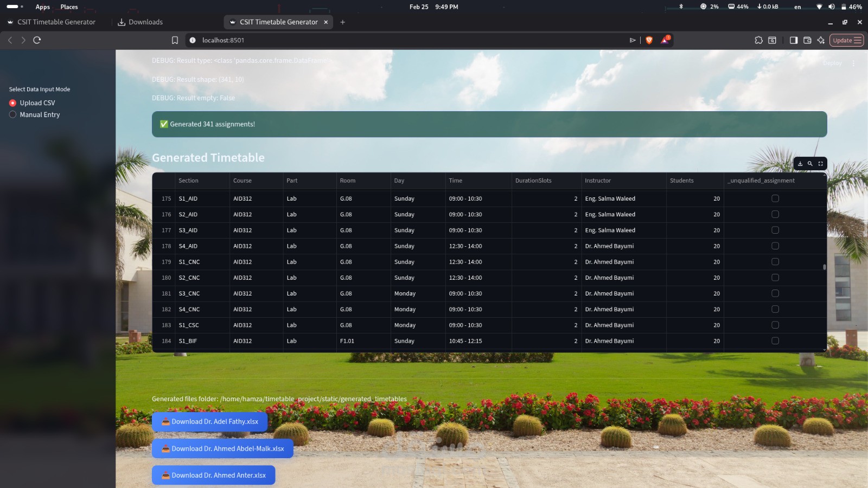Viewport: 868px width, 488px height.
Task: Expand the timetable to fullscreen view
Action: pos(820,163)
